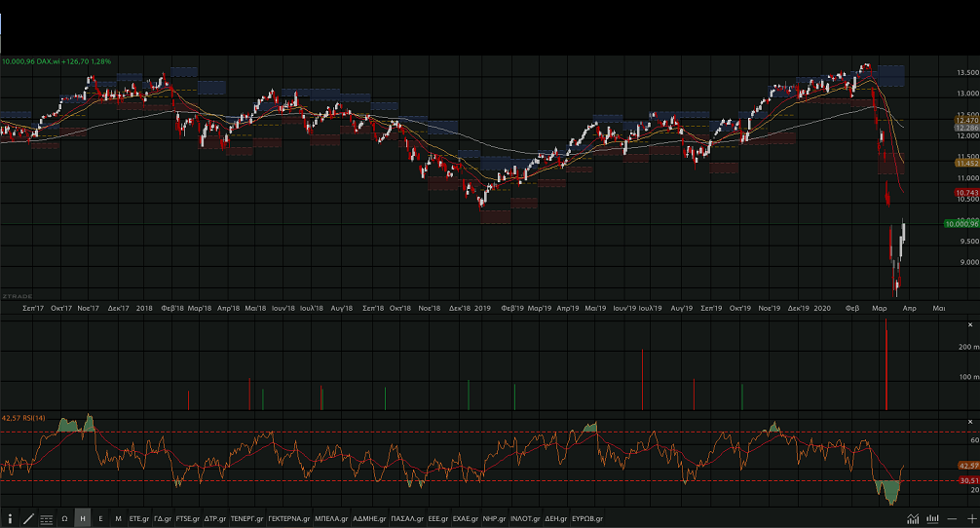Viewport: 980px width, 528px height.
Task: Select the ΓΕΚΤΕΡΝΑ.gr symbol button
Action: click(x=288, y=519)
